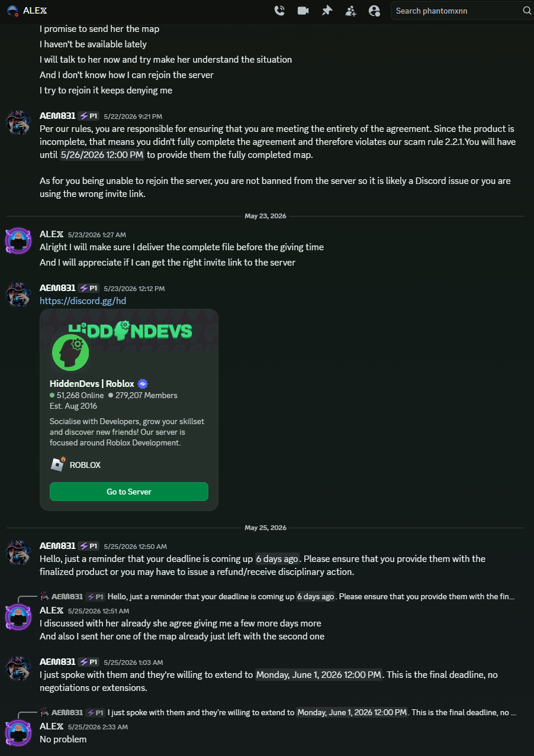The width and height of the screenshot is (534, 756).
Task: Click the search magnifier icon
Action: click(526, 11)
